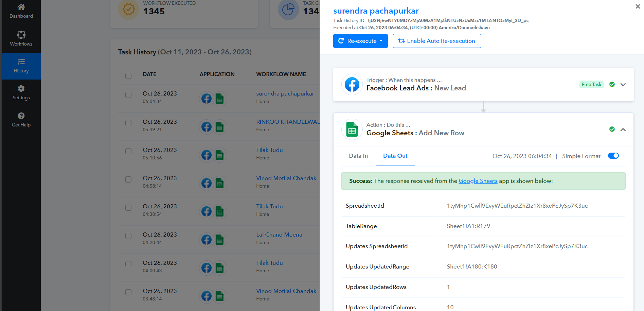Click the Free Task badge
The height and width of the screenshot is (311, 644).
pos(591,84)
